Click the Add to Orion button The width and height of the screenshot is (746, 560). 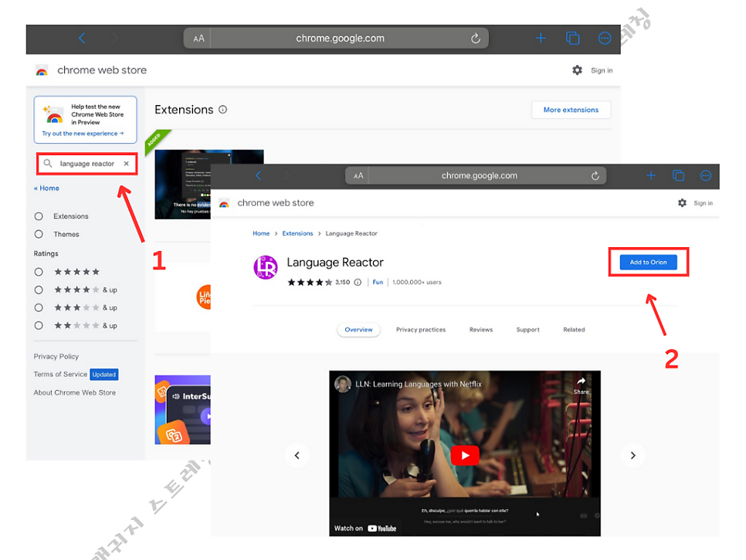648,262
